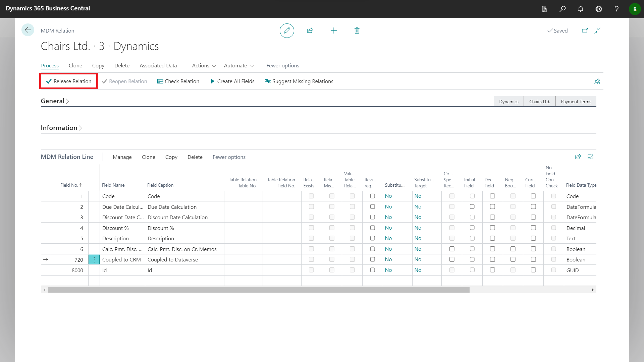Open the Clone menu in top action bar
Viewport: 644px width, 362px height.
pyautogui.click(x=75, y=66)
